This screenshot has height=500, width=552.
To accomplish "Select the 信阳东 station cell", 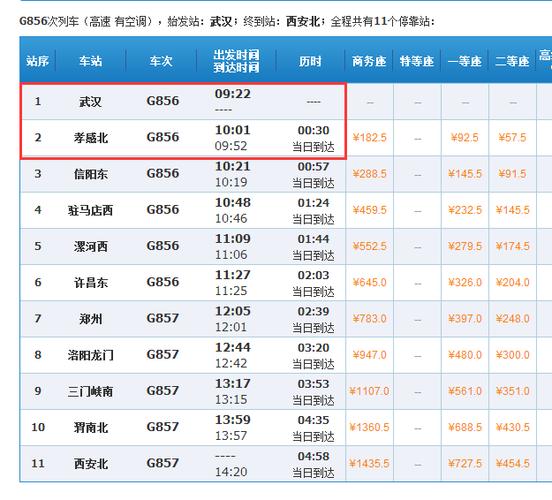I will (91, 174).
